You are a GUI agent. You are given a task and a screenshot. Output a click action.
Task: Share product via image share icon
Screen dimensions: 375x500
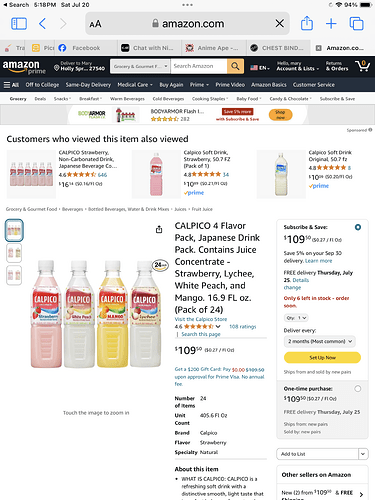click(159, 229)
